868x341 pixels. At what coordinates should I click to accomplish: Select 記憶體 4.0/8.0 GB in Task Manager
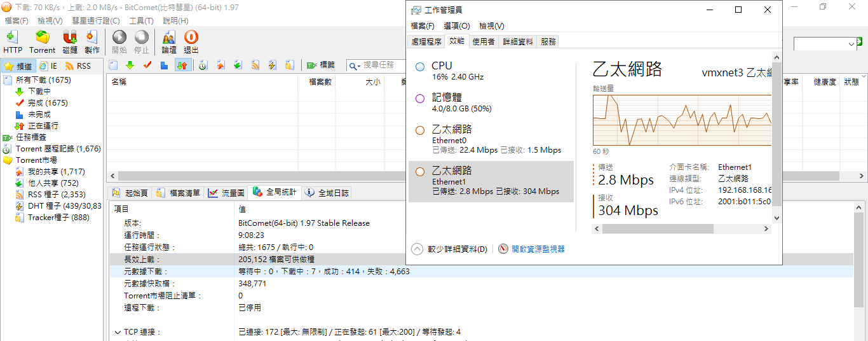[491, 102]
